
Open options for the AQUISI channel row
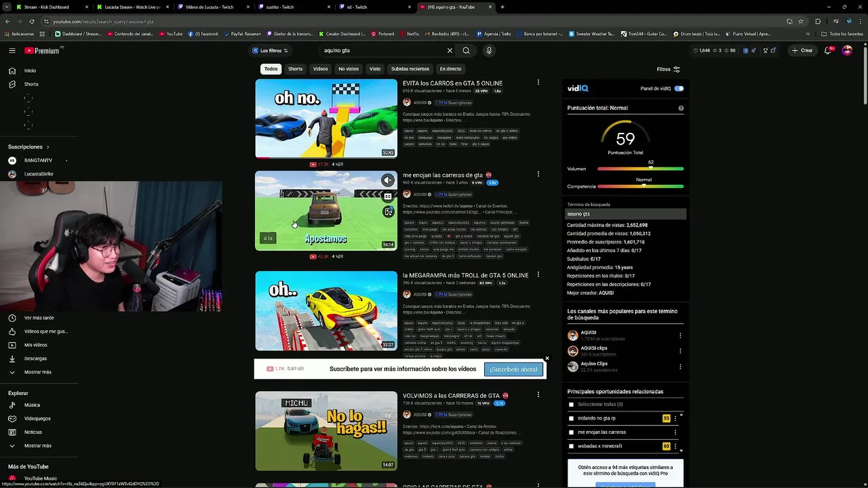tap(680, 335)
